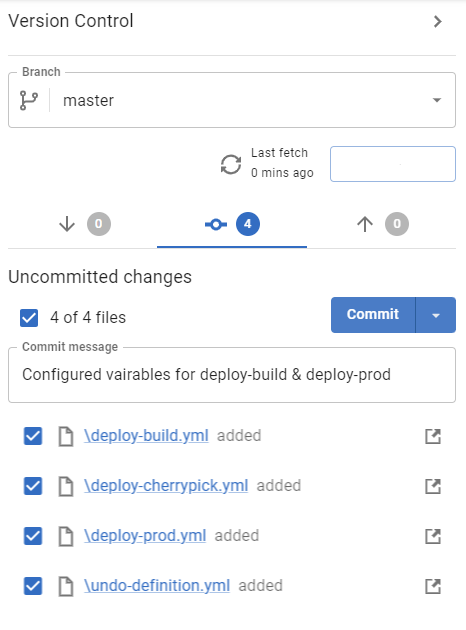Select the uncommitted changes tab
Image resolution: width=466 pixels, height=630 pixels.
click(x=232, y=224)
